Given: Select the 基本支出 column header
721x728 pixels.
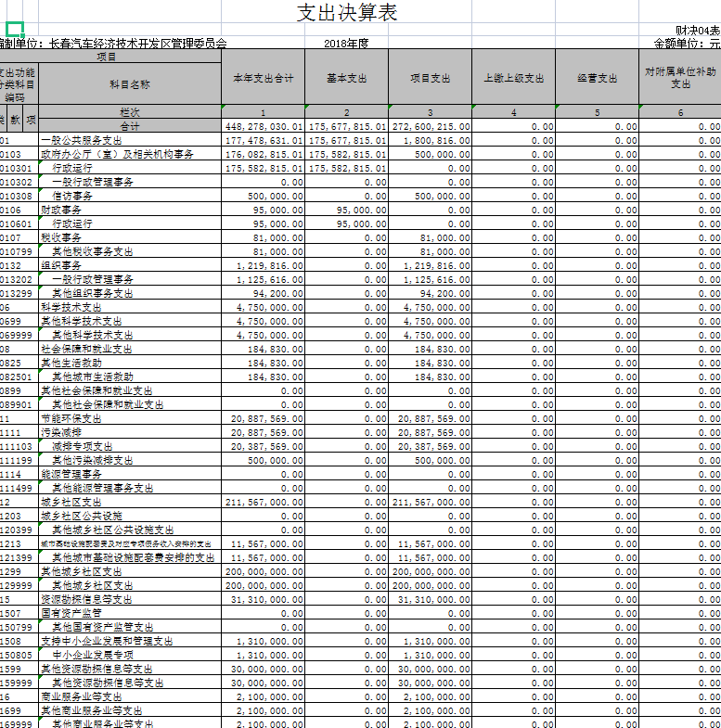Looking at the screenshot, I should coord(347,79).
